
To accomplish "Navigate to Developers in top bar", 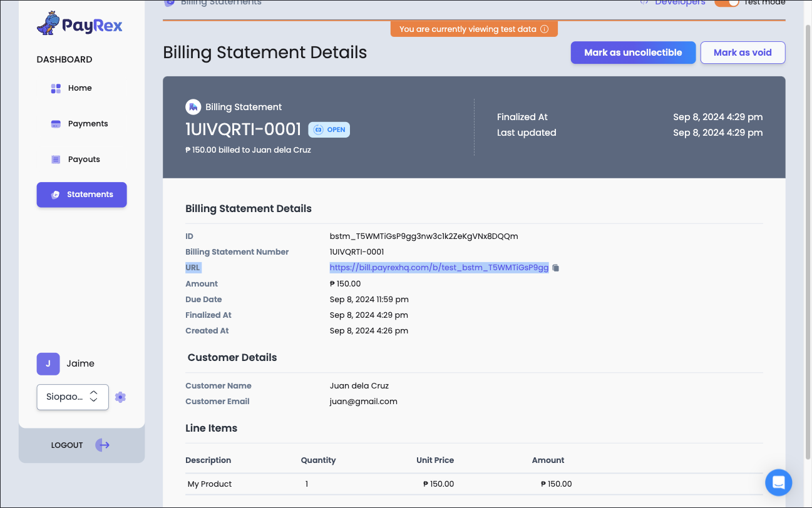I will [x=681, y=3].
